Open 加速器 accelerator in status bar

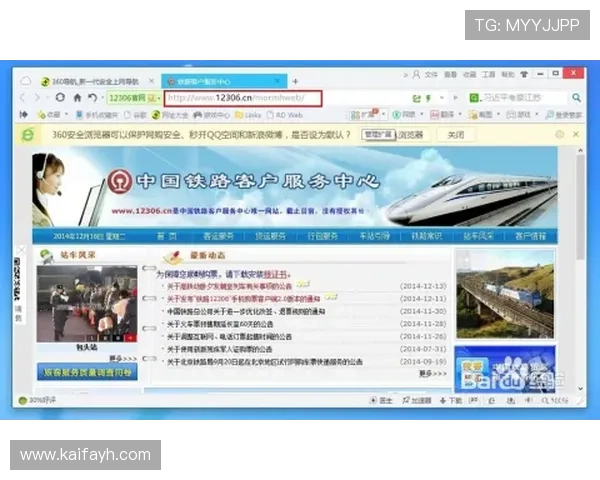(x=417, y=400)
